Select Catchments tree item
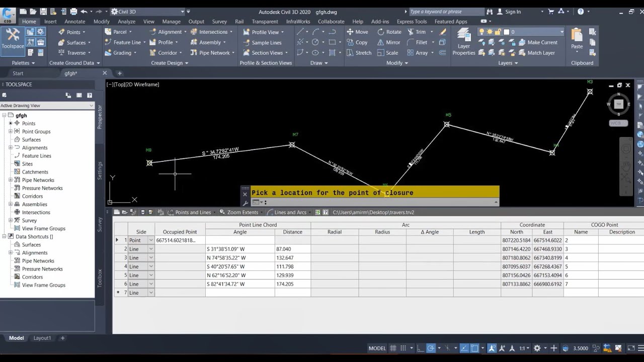This screenshot has height=362, width=644. click(x=35, y=172)
